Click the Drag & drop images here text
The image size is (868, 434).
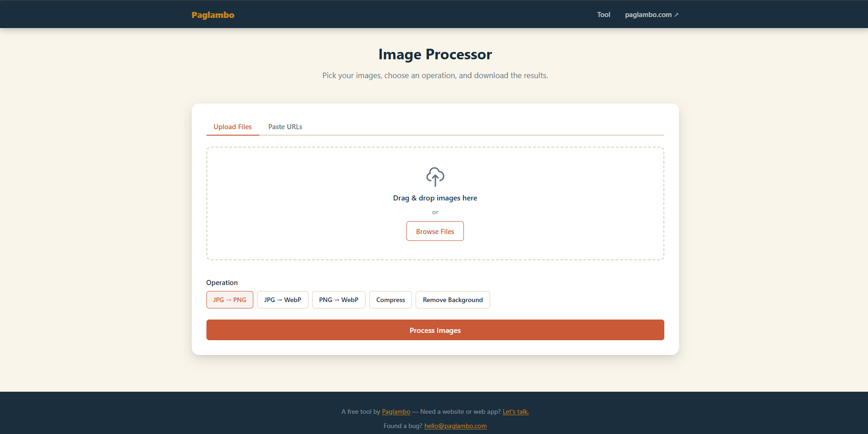(x=435, y=198)
